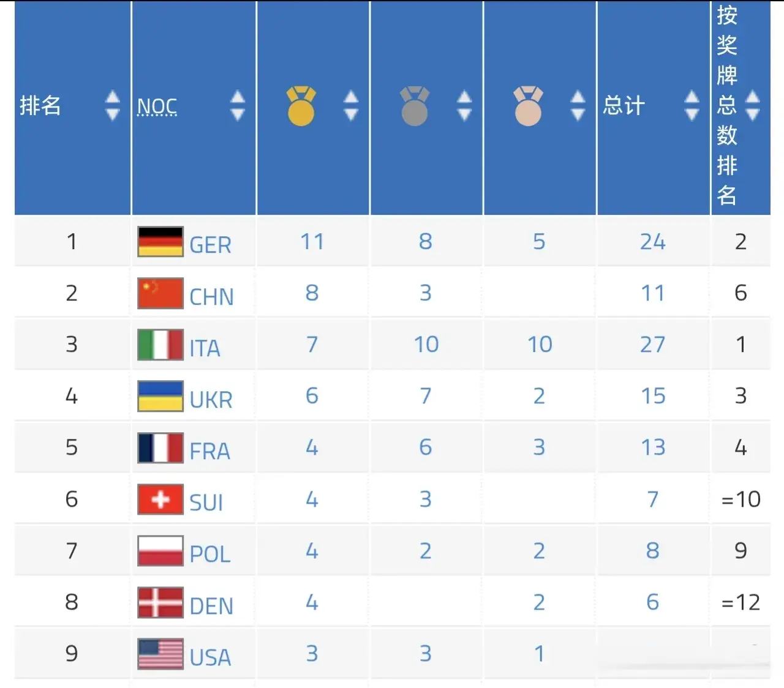This screenshot has height=688, width=784.
Task: Click the Ukraine flag icon
Action: click(160, 396)
